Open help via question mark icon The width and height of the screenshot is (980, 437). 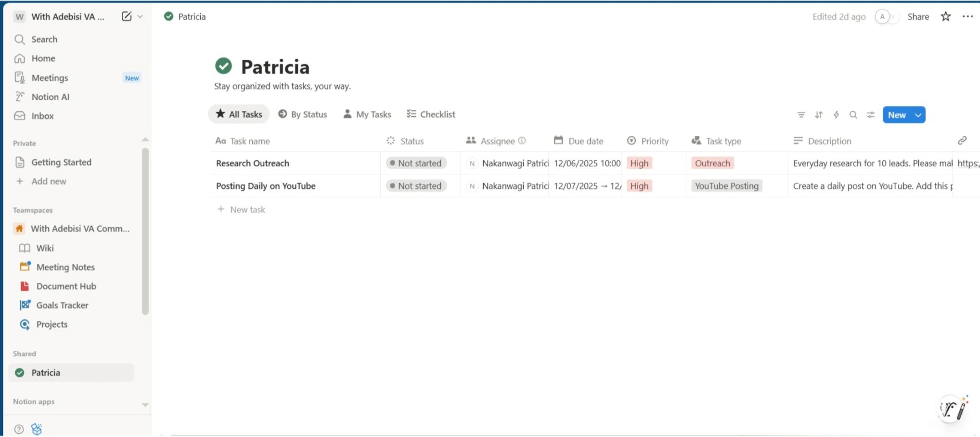(x=18, y=428)
